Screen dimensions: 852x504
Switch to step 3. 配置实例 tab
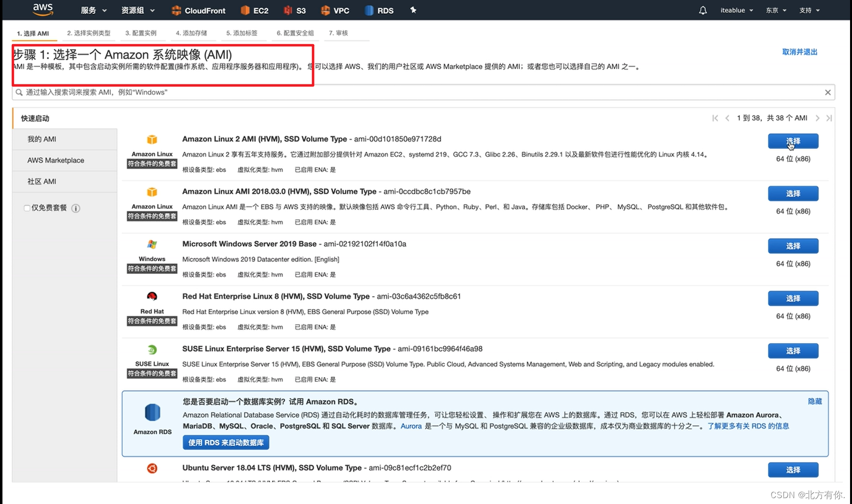point(141,33)
